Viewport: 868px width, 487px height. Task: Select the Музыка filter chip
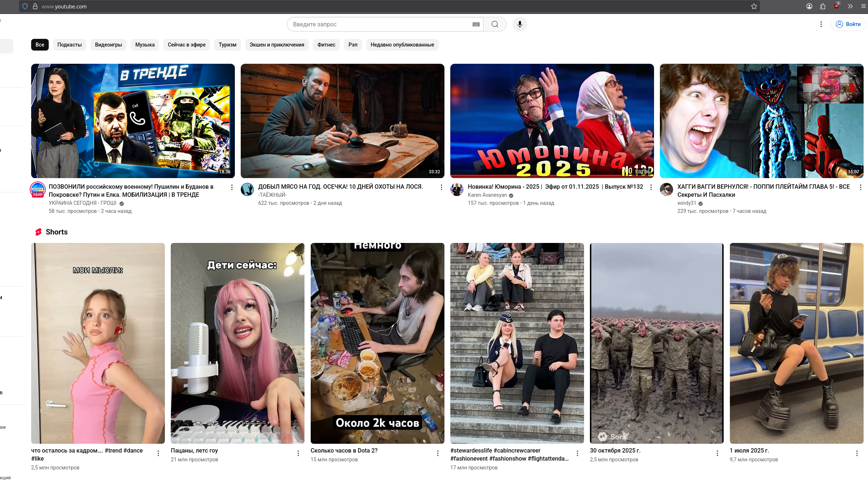point(145,45)
